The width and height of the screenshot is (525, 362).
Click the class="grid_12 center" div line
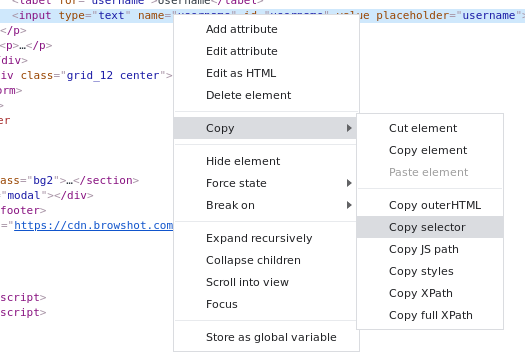tap(86, 75)
